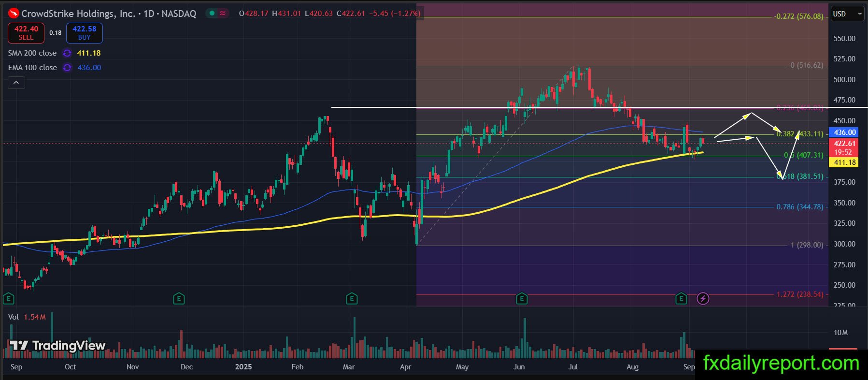Click the 500.00 price axis label
The width and height of the screenshot is (868, 380).
[x=844, y=80]
